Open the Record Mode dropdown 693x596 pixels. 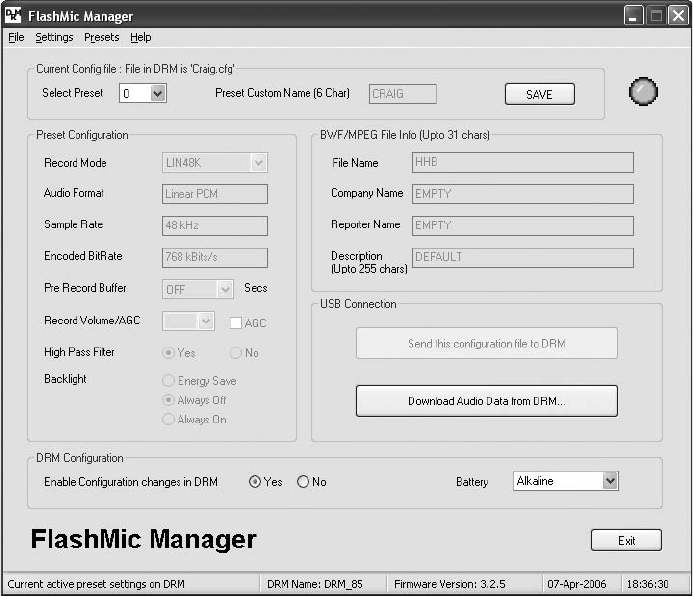tap(258, 163)
